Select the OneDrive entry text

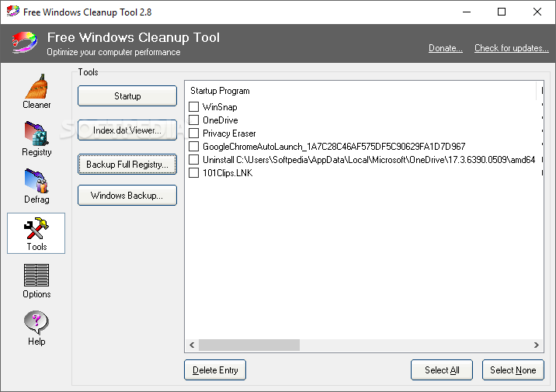(221, 120)
